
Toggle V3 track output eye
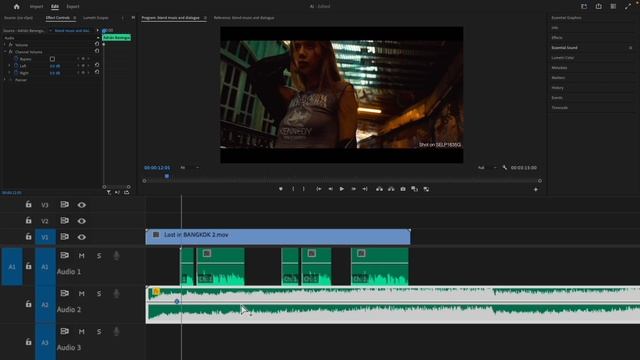click(x=82, y=205)
